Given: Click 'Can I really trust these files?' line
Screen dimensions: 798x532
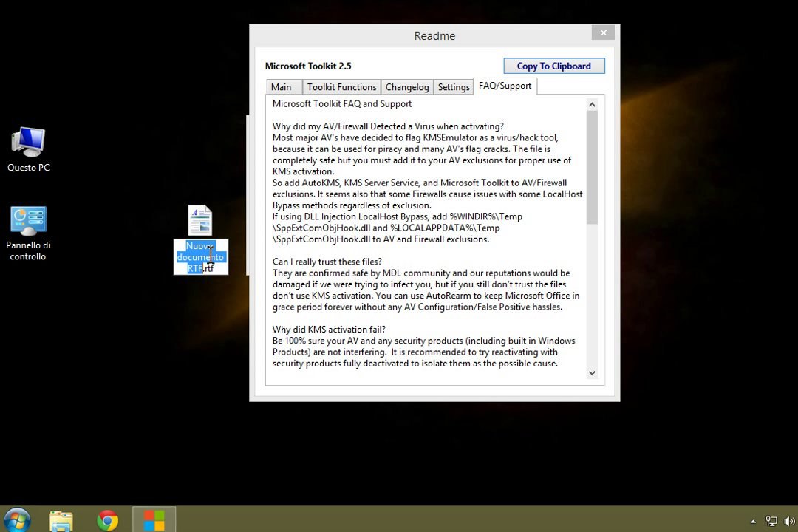Looking at the screenshot, I should click(327, 262).
